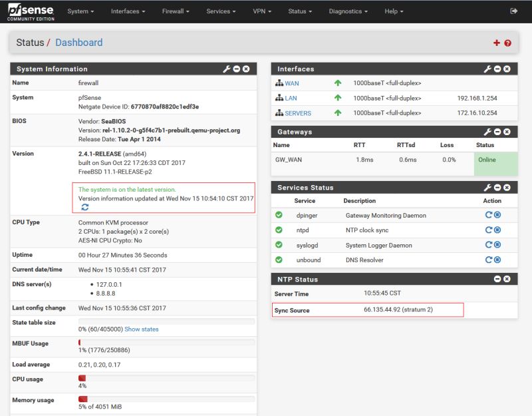Image resolution: width=532 pixels, height=416 pixels.
Task: Click the red plus to add a widget
Action: [x=497, y=41]
